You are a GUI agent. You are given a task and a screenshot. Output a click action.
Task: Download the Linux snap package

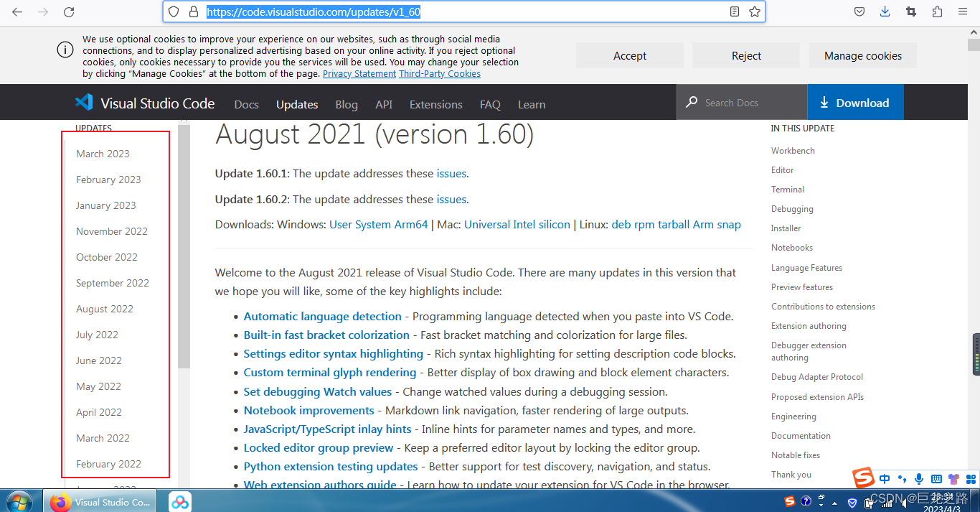coord(729,225)
